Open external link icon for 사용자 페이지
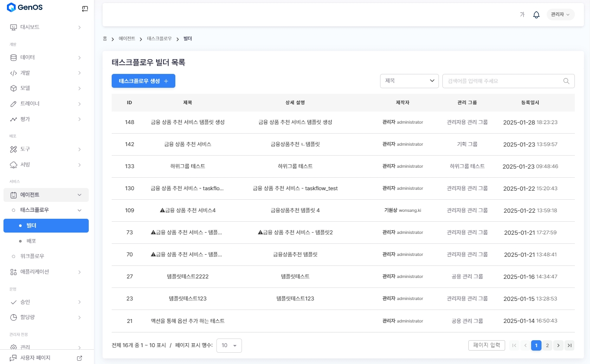Screen dimensions: 590x364 coord(79,358)
